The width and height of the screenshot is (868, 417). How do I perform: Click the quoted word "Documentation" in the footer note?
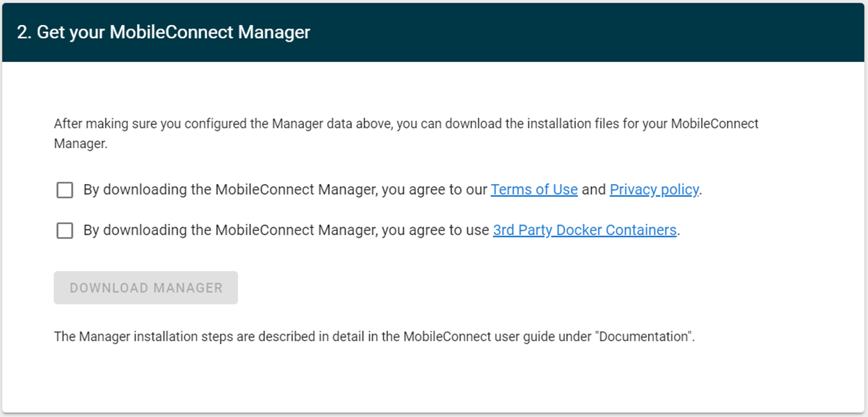[645, 336]
